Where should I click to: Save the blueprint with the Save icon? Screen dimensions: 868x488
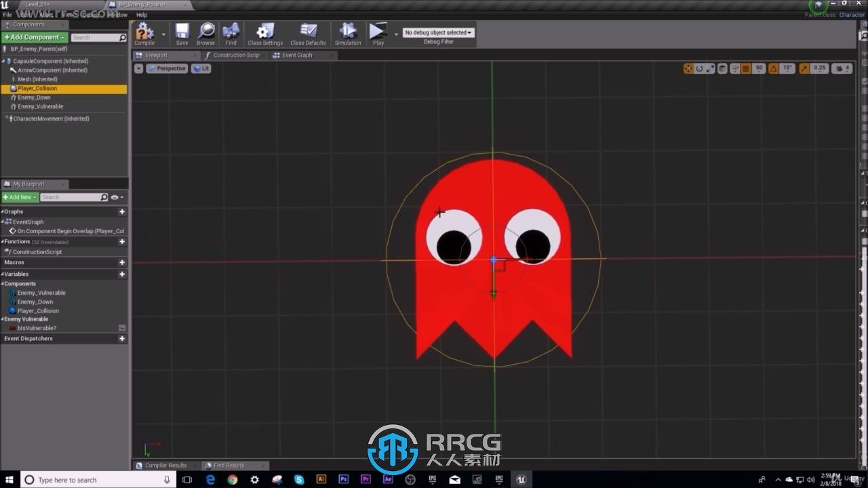pos(182,34)
